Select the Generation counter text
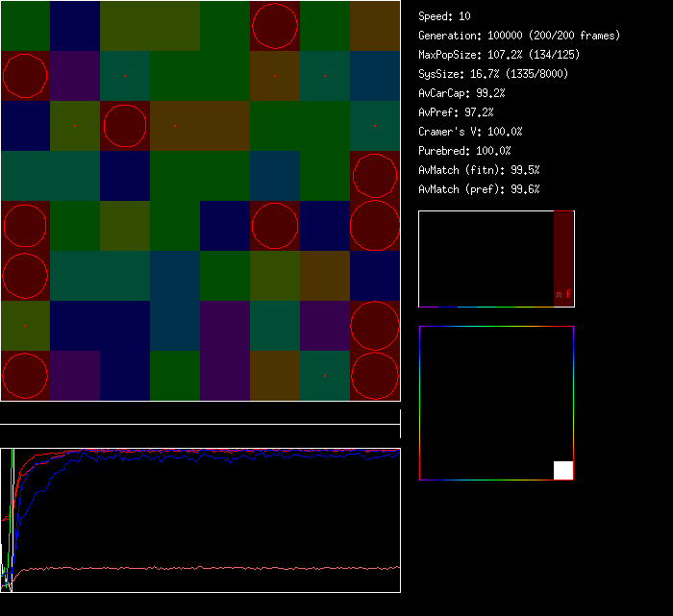 point(519,36)
